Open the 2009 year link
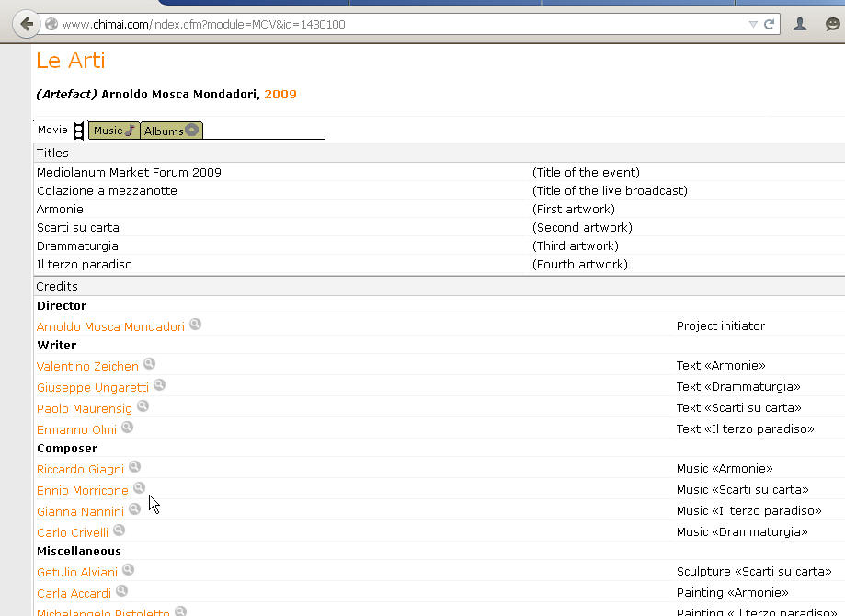 coord(280,95)
